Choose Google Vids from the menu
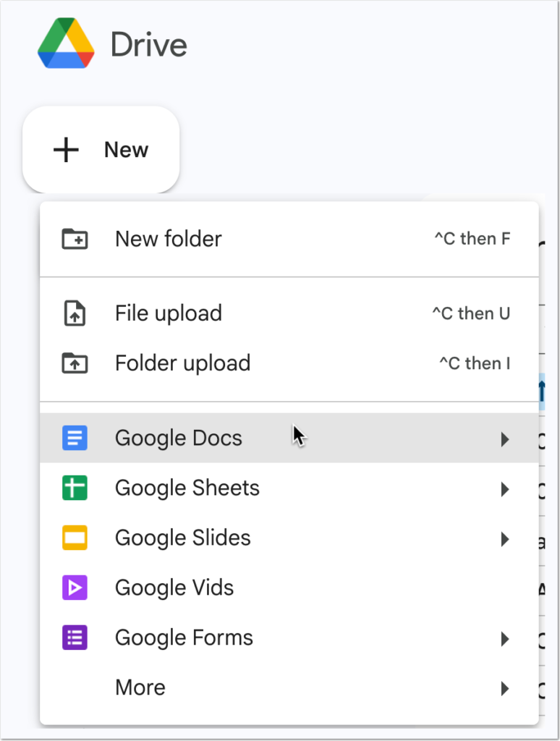Screen dimensions: 560x741 click(174, 588)
